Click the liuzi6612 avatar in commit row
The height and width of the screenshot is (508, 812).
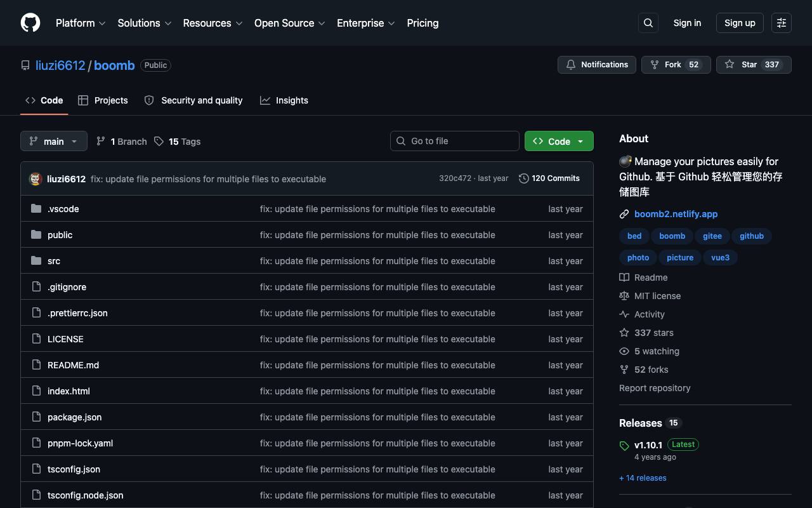(36, 179)
